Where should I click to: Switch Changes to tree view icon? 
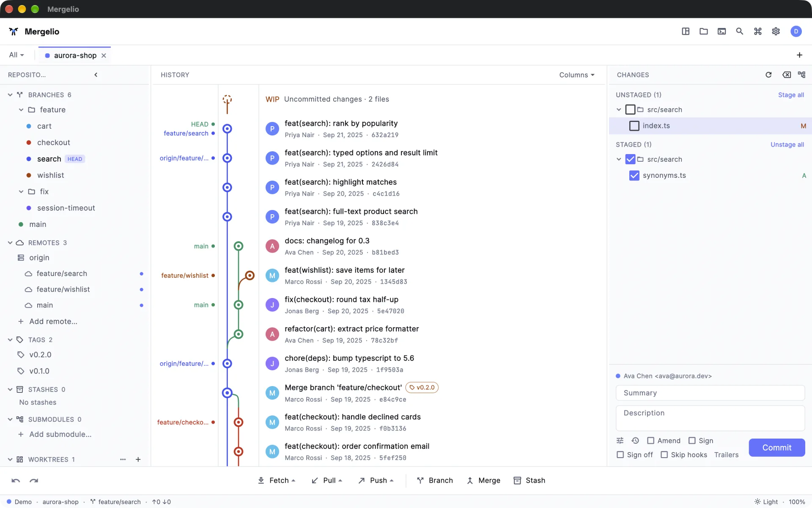pos(802,75)
